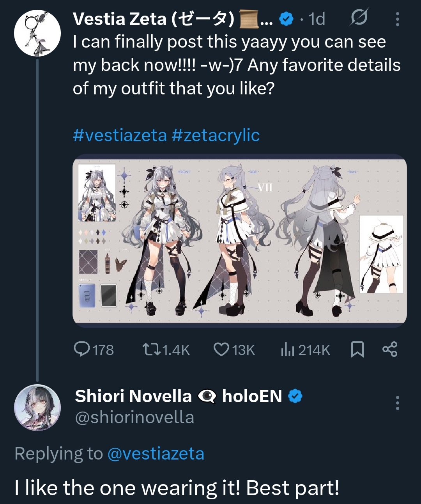Tap Shiori Novella's blue verified badge
This screenshot has width=421, height=504.
[x=295, y=396]
